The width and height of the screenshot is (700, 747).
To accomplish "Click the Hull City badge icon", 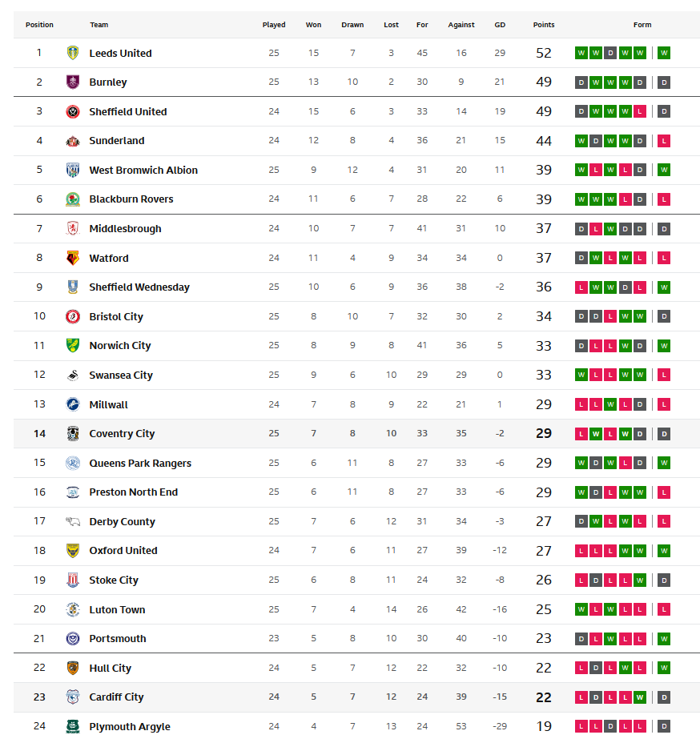I will [73, 668].
